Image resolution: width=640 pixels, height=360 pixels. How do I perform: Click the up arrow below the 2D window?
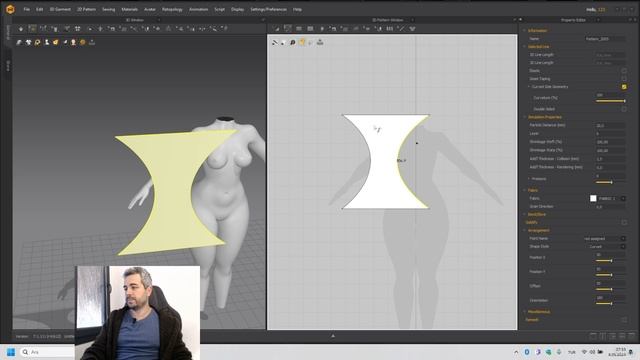[333, 336]
